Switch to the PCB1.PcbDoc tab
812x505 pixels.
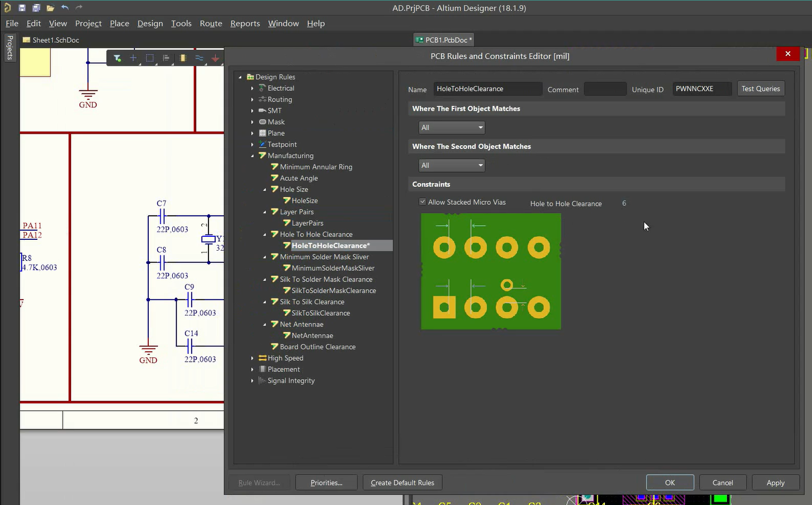coord(443,39)
